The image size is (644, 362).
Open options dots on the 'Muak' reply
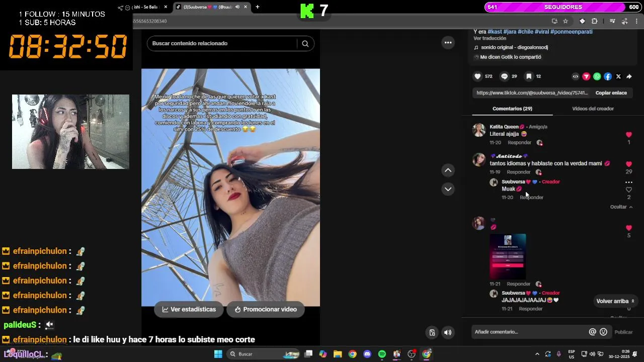pos(628,182)
